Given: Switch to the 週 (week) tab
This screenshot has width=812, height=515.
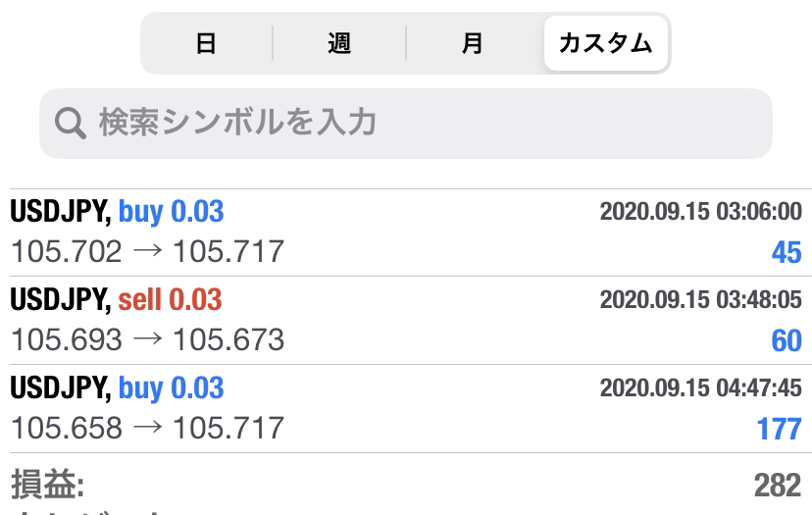Looking at the screenshot, I should (339, 43).
